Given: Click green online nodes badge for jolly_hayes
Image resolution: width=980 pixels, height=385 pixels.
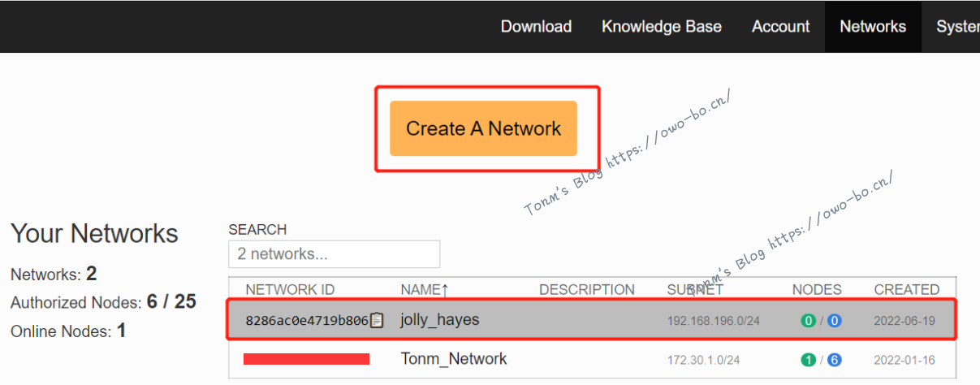Looking at the screenshot, I should [x=808, y=321].
